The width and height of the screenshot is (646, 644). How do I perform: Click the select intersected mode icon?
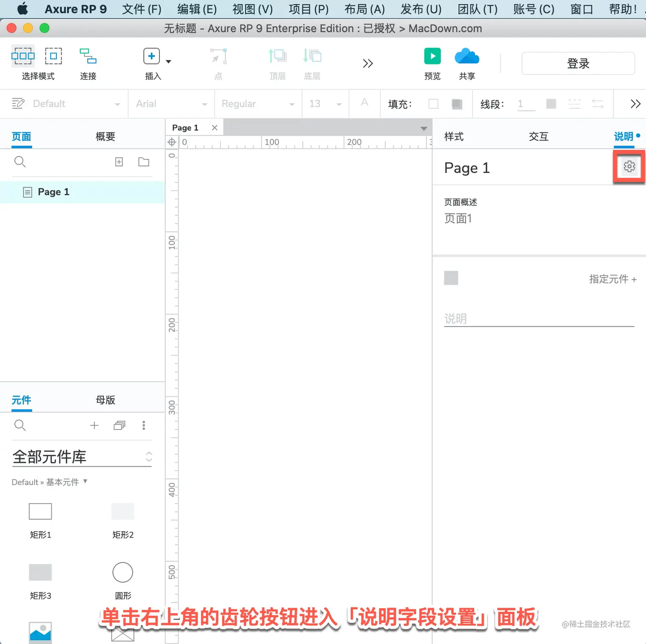[x=23, y=56]
